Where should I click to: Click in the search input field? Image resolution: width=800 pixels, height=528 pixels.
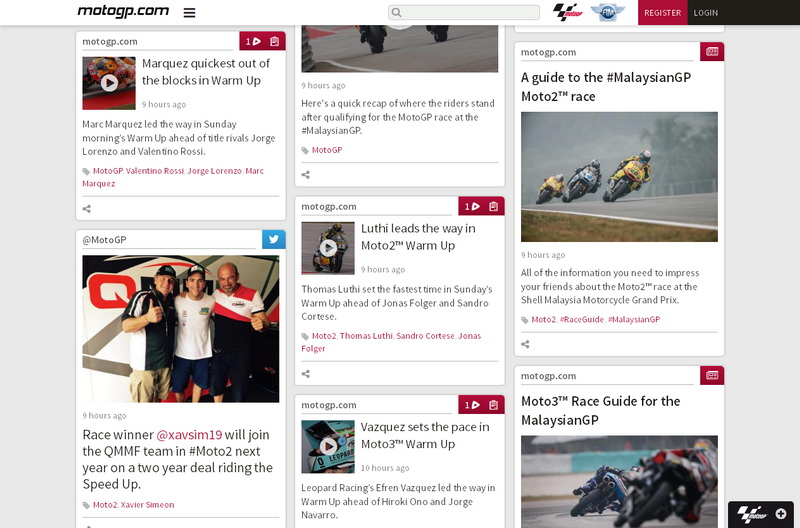click(464, 12)
